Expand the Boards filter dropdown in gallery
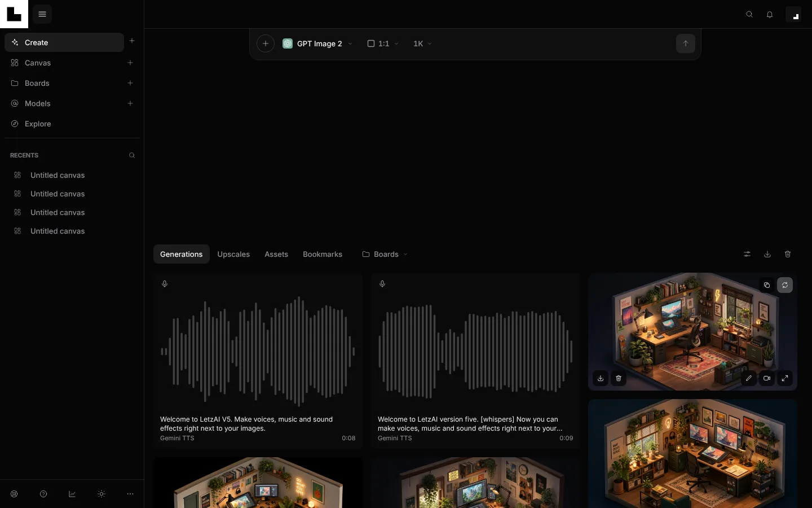The height and width of the screenshot is (508, 812). [385, 255]
